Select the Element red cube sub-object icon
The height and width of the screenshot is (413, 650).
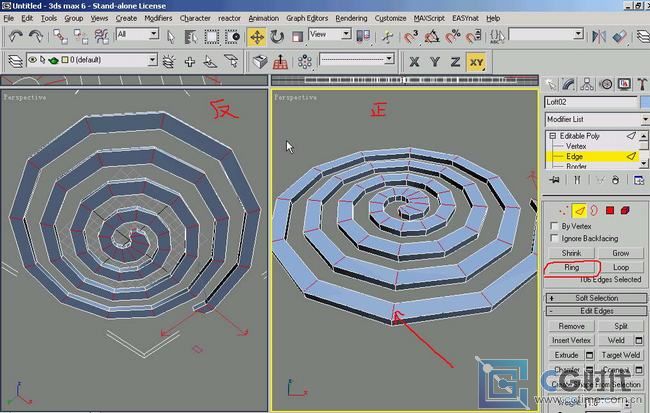[x=625, y=211]
